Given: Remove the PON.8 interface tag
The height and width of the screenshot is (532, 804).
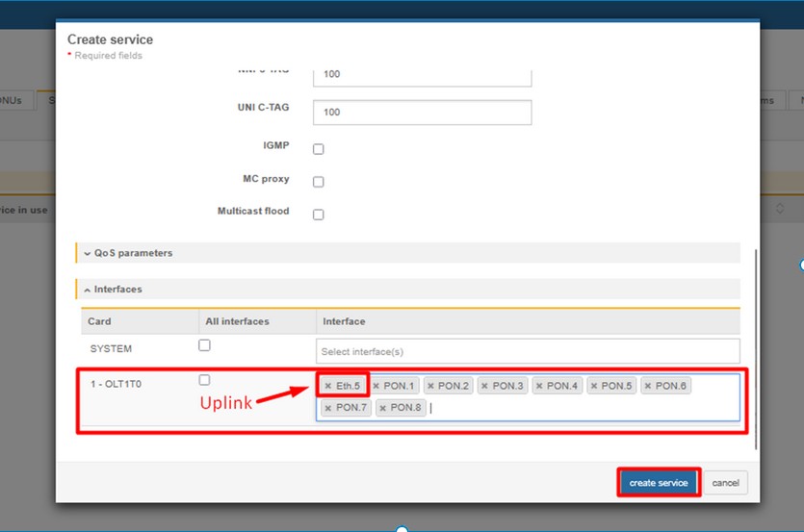Looking at the screenshot, I should click(x=383, y=408).
